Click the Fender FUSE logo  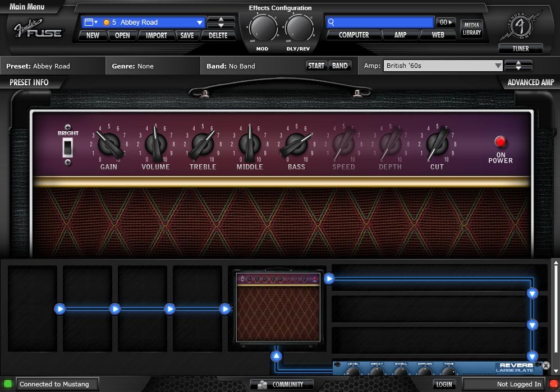(38, 29)
